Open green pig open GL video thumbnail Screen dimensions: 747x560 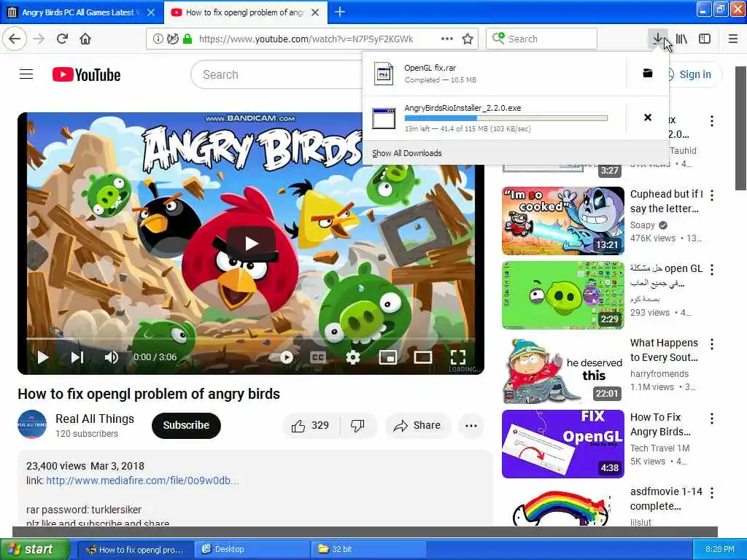pos(563,295)
